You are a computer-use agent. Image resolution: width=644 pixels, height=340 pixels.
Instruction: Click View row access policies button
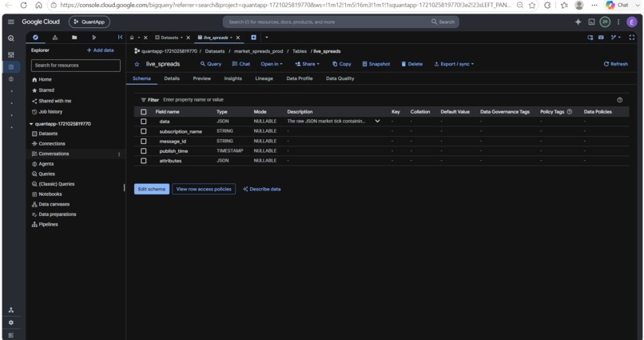coord(204,189)
